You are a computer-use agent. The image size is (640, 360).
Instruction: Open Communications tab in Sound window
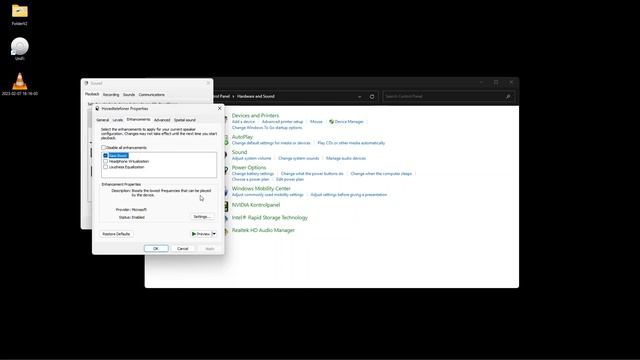(151, 95)
